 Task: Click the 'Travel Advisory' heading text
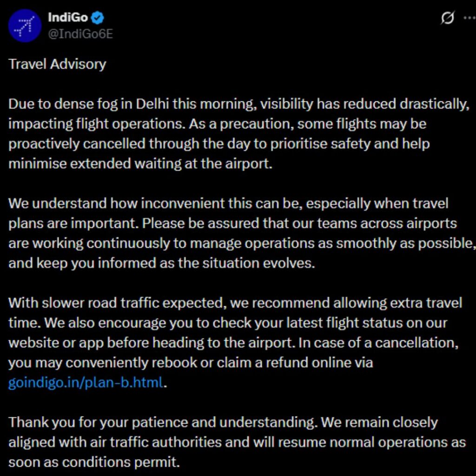[57, 64]
